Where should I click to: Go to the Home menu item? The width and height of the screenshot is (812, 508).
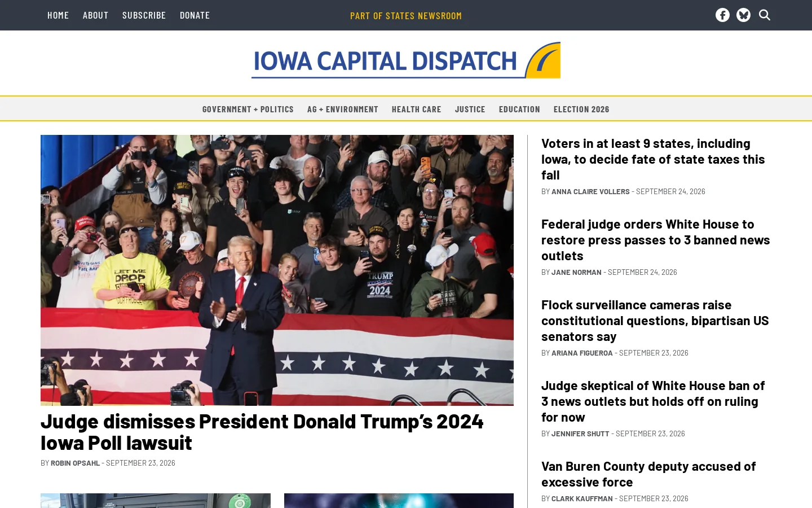[x=58, y=15]
